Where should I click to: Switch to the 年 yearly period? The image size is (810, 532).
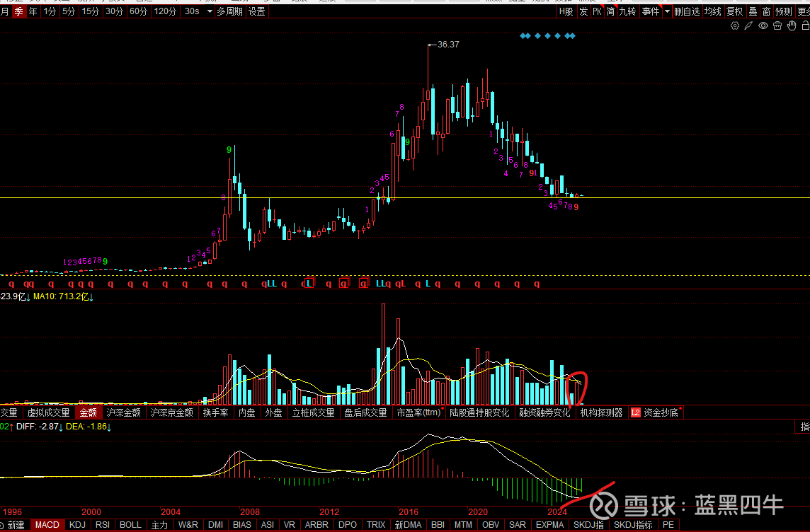(33, 11)
